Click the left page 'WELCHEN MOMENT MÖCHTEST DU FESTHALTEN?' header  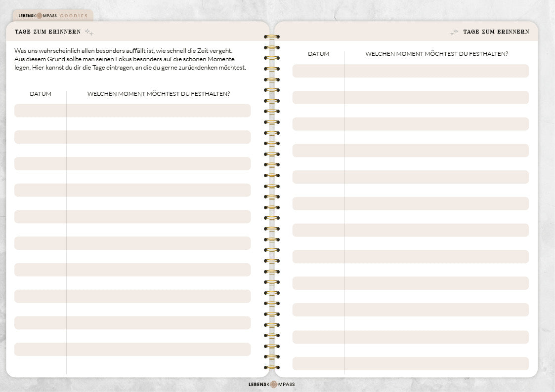(159, 94)
